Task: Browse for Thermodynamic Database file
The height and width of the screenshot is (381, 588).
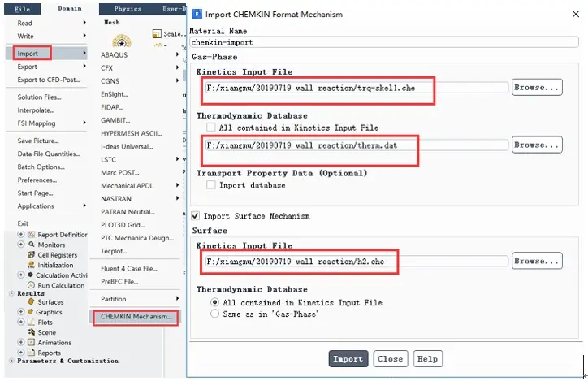Action: 537,145
